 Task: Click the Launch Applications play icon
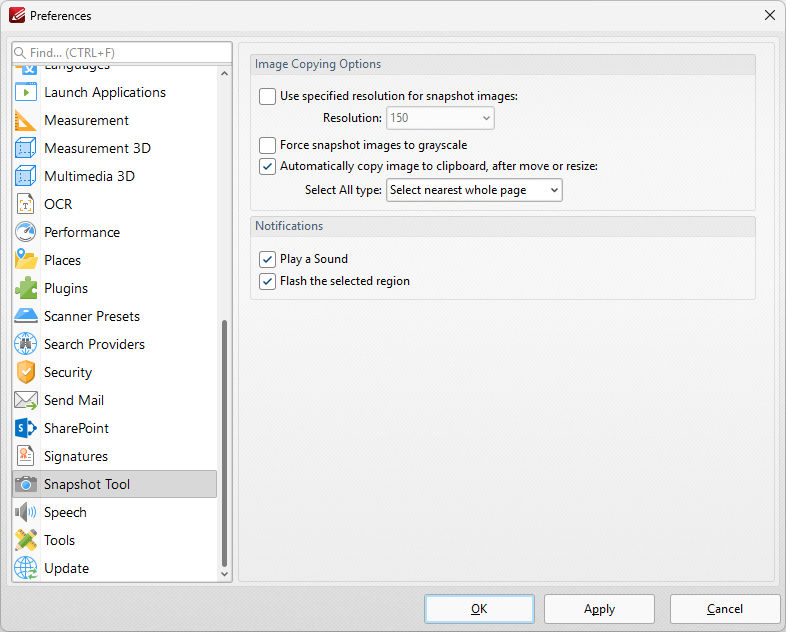(26, 92)
